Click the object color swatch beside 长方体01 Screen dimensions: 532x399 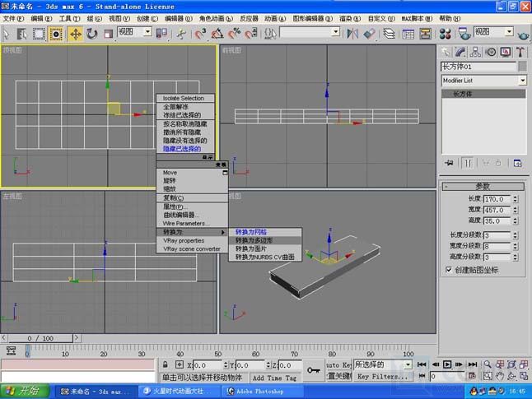pyautogui.click(x=522, y=66)
